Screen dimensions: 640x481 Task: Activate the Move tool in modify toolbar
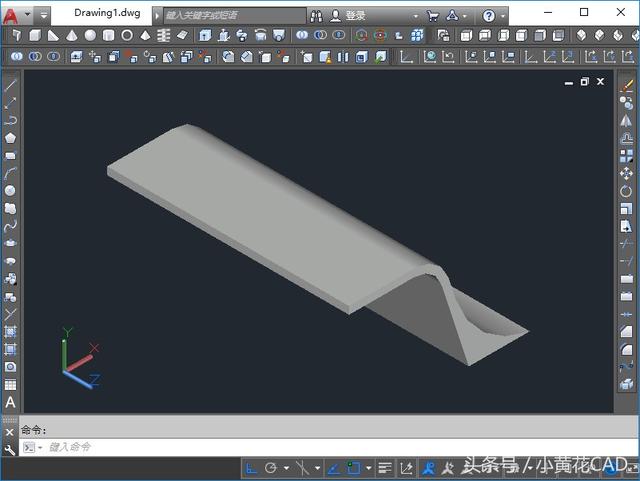(627, 173)
